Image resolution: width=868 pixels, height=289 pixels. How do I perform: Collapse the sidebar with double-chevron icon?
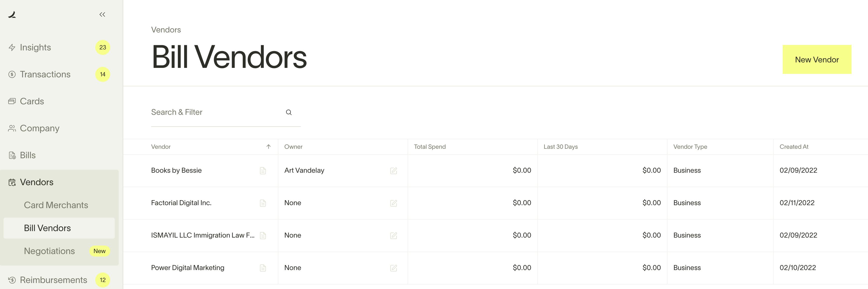click(x=102, y=14)
